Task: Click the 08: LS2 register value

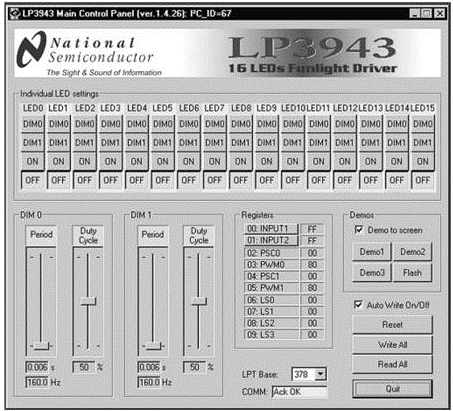Action: coord(312,323)
